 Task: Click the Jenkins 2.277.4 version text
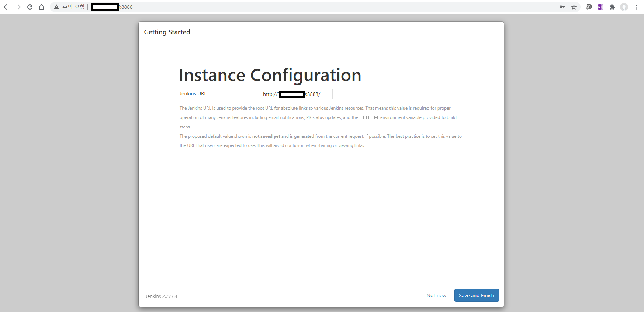click(x=161, y=296)
